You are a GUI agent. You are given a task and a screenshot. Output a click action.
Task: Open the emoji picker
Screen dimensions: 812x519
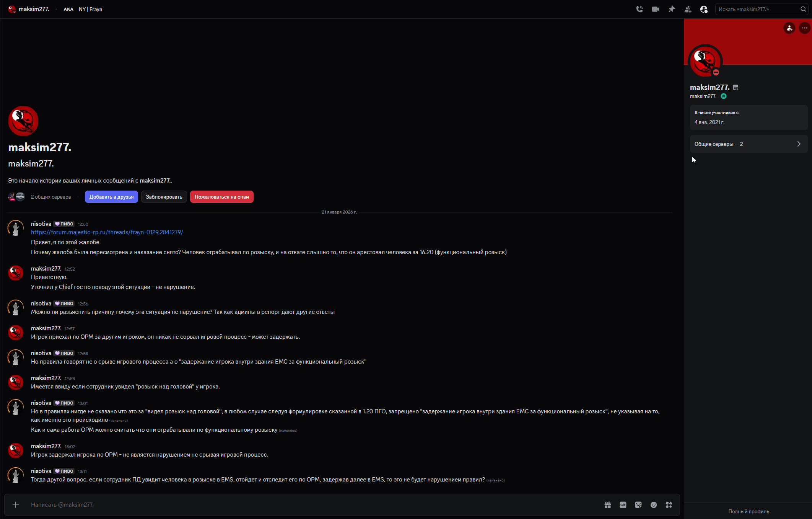654,505
